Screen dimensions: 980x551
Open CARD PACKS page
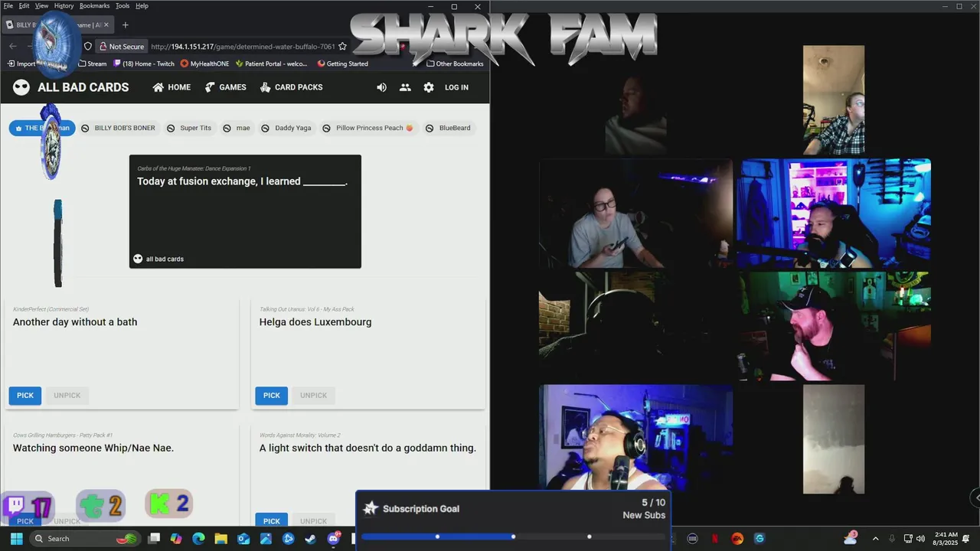coord(291,87)
